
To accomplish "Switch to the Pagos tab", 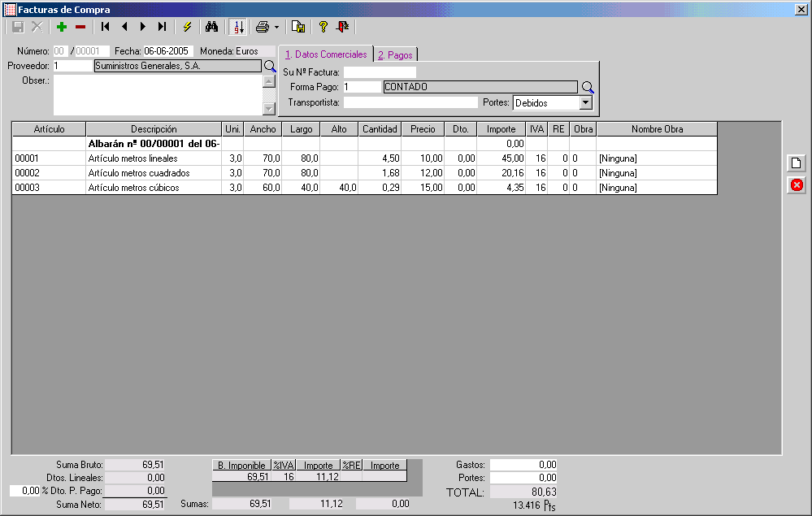I will [395, 55].
